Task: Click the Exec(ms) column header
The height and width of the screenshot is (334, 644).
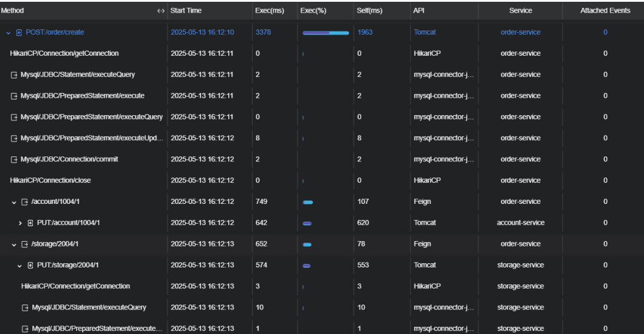Action: (270, 11)
